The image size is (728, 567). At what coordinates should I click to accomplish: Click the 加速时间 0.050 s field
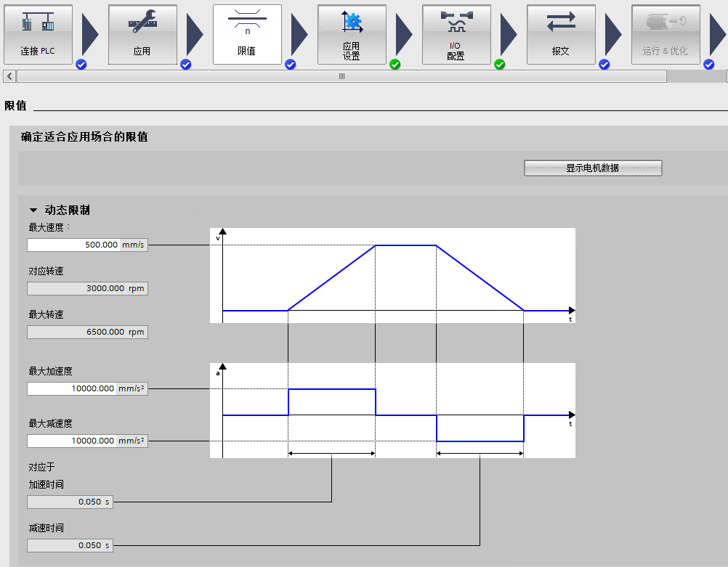point(70,502)
